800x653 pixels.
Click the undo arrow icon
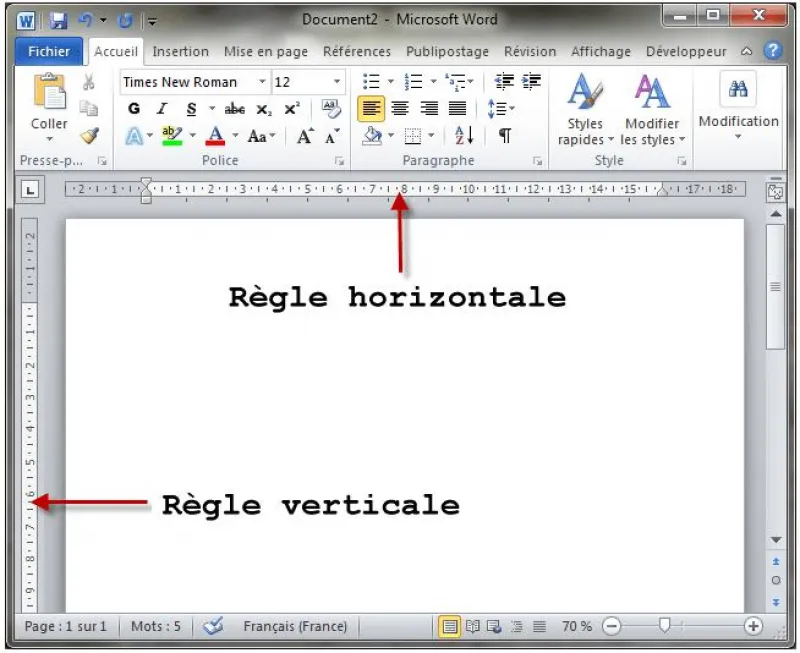tap(85, 20)
